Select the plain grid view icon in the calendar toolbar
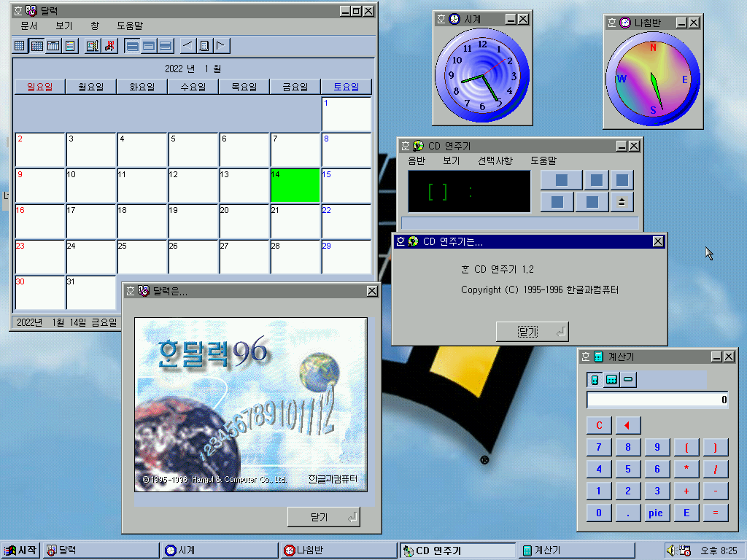Image resolution: width=747 pixels, height=560 pixels. [20, 46]
